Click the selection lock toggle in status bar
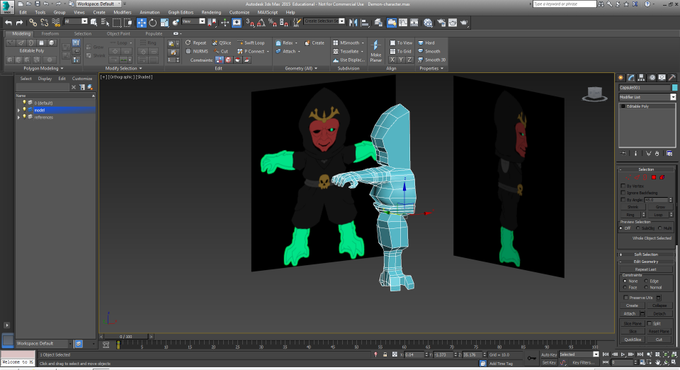 [385, 355]
